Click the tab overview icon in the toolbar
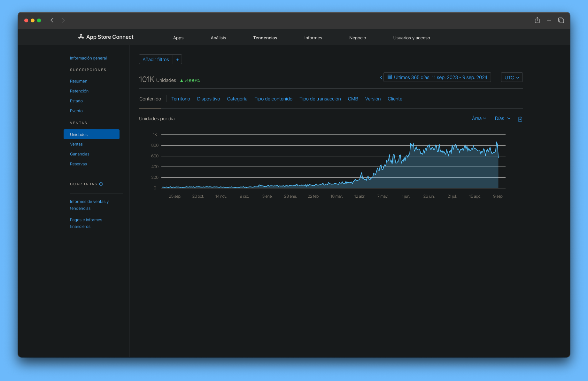The width and height of the screenshot is (588, 381). [561, 20]
